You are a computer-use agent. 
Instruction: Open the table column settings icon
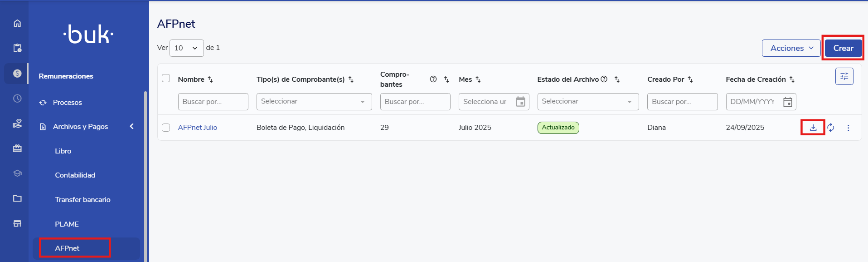[x=844, y=76]
